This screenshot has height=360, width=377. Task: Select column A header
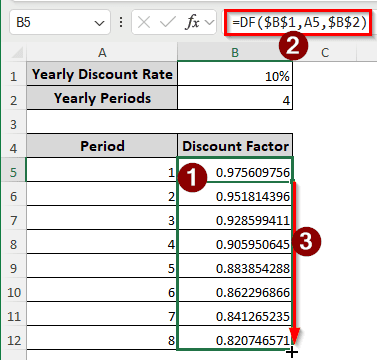[x=102, y=53]
